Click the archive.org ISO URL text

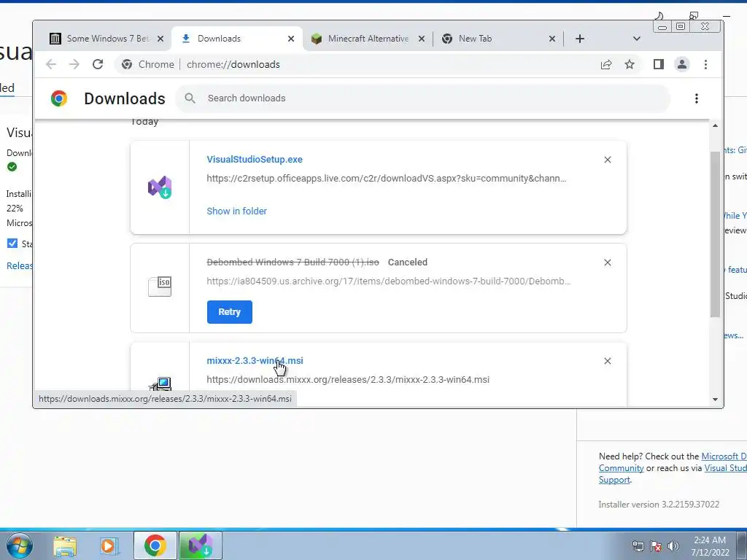(388, 281)
